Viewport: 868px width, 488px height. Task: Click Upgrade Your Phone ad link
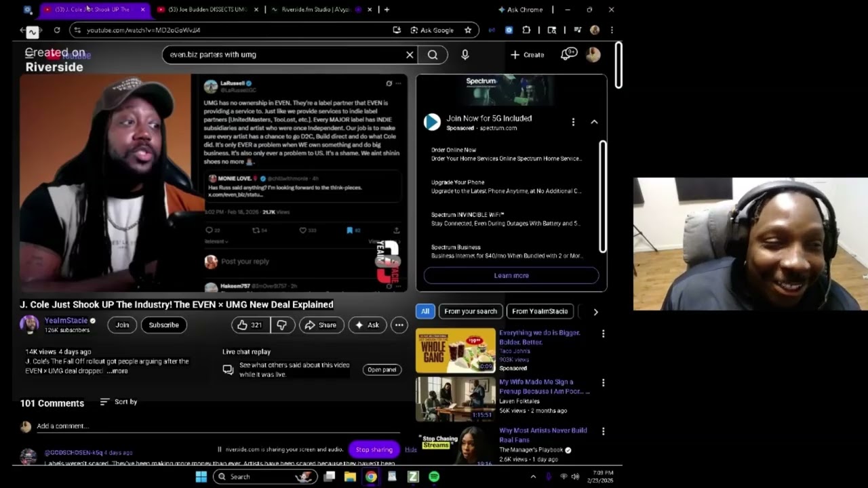tap(458, 182)
